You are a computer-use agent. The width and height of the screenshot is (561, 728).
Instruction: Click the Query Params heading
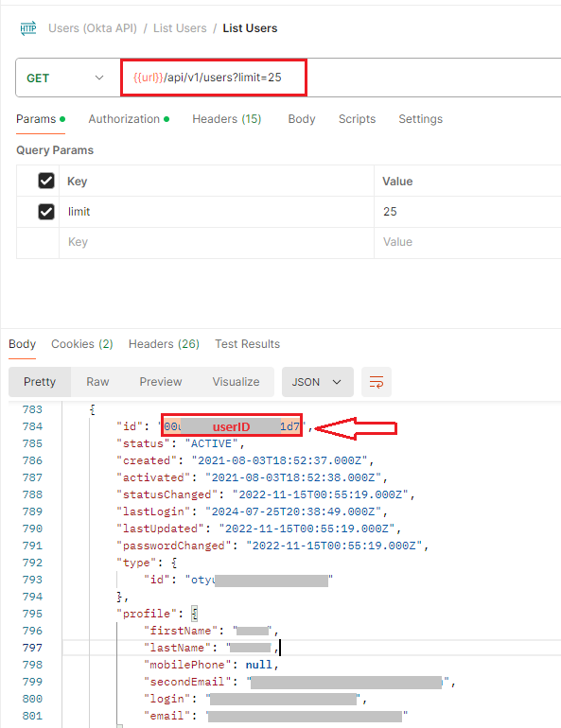[x=55, y=150]
